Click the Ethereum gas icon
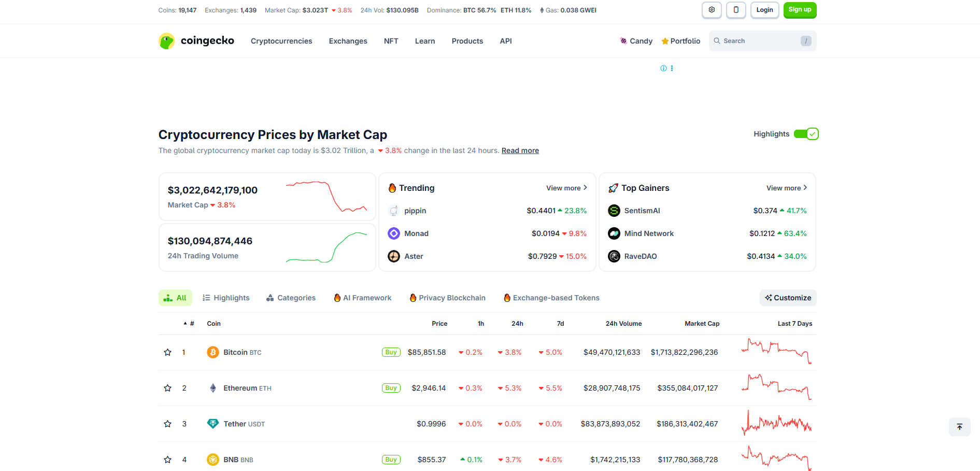 click(x=542, y=10)
